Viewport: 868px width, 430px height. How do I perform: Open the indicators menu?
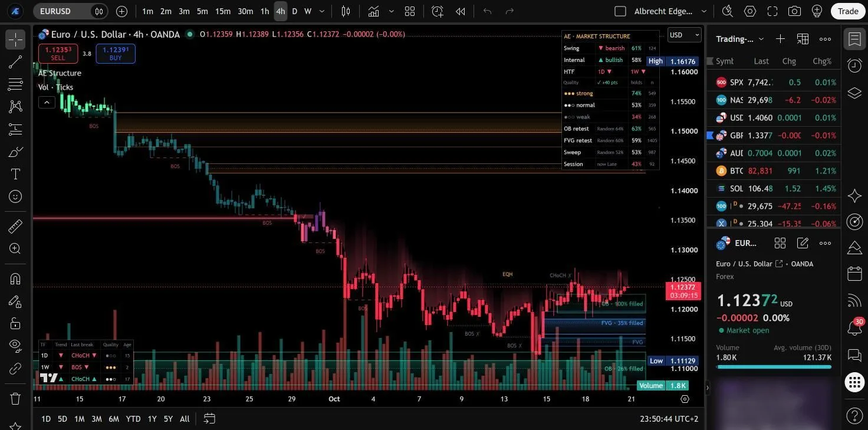tap(373, 11)
